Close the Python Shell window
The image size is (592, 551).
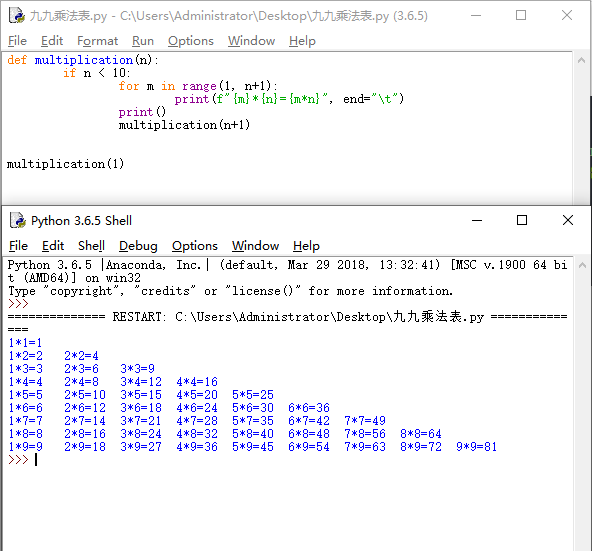[x=568, y=220]
